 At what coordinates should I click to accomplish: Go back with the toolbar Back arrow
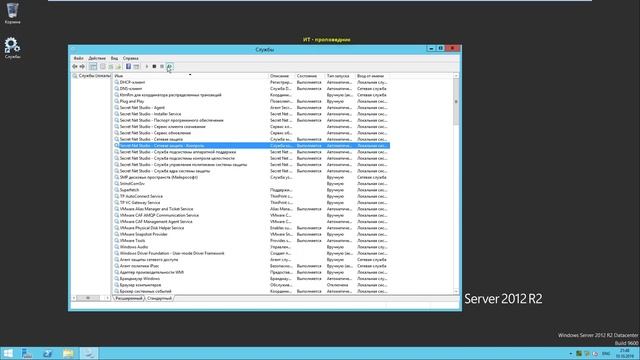(75, 67)
